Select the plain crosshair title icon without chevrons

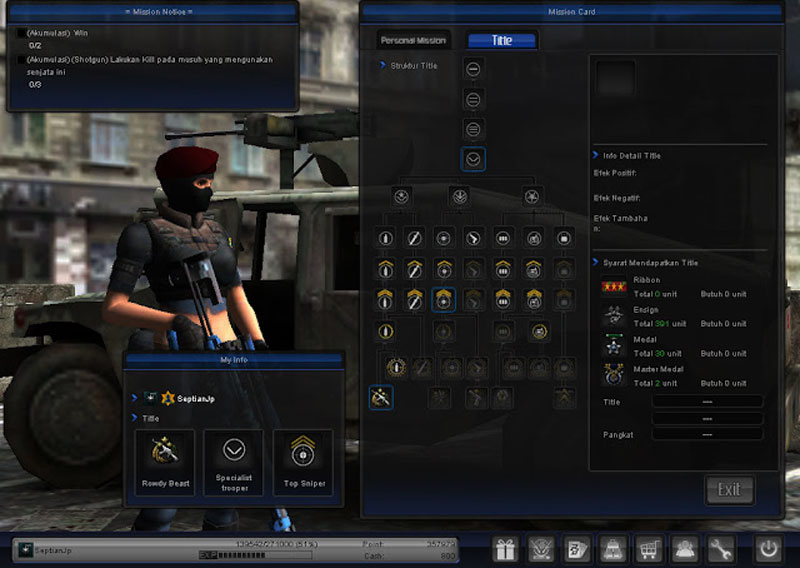click(x=443, y=238)
